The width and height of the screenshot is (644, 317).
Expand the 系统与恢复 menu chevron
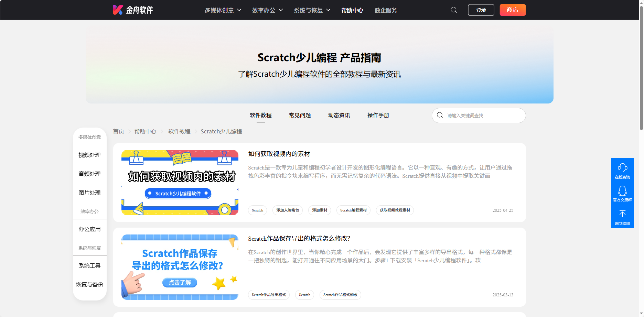coord(329,10)
